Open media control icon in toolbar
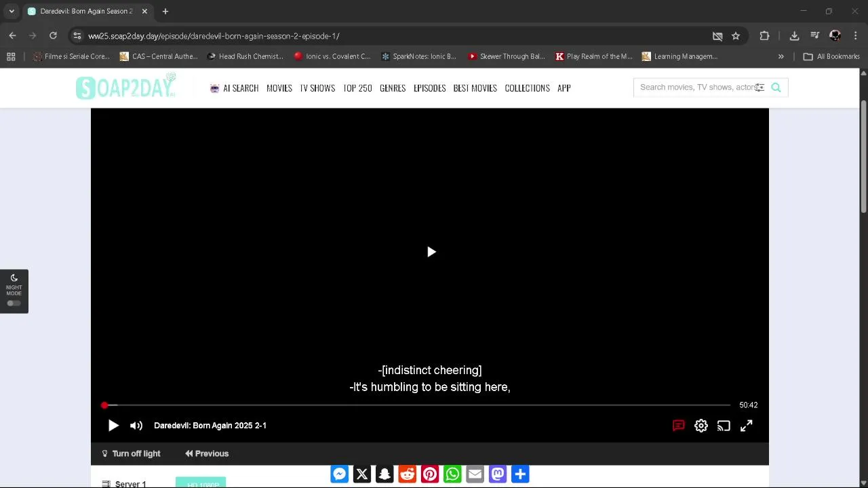 point(815,36)
